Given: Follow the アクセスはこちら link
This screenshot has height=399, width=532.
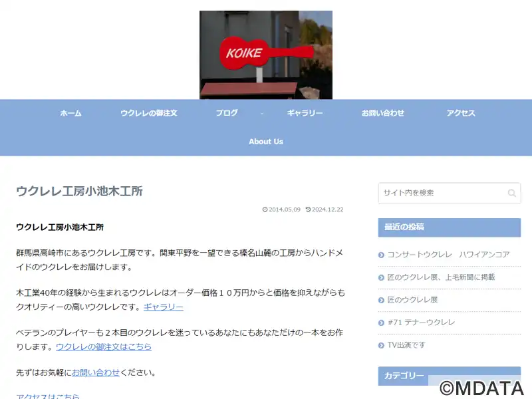Looking at the screenshot, I should pos(48,396).
